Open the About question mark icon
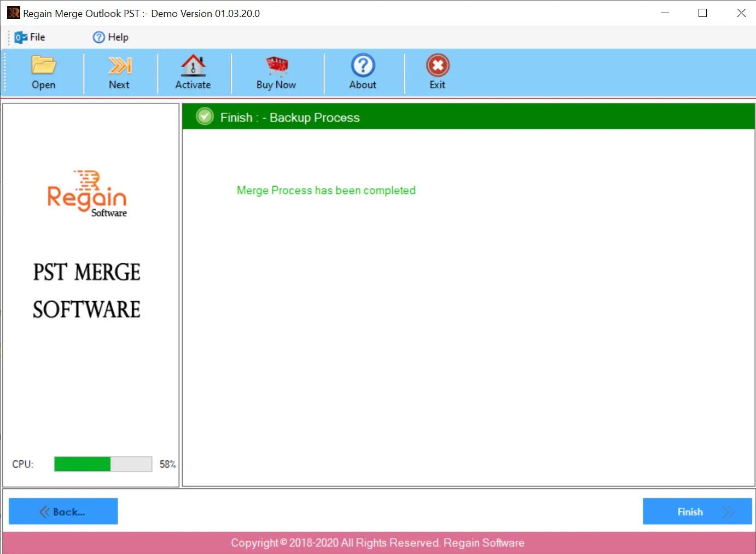Viewport: 756px width, 554px height. point(363,65)
